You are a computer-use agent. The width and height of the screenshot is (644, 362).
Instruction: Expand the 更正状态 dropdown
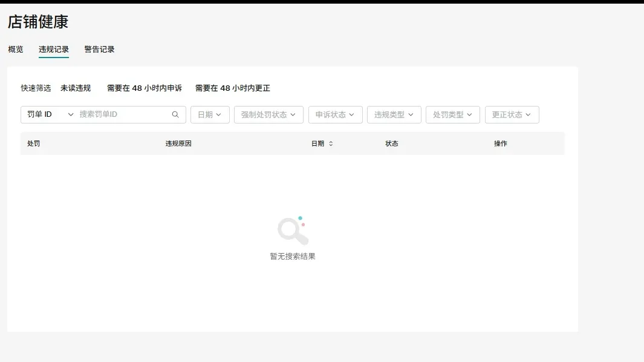(512, 115)
